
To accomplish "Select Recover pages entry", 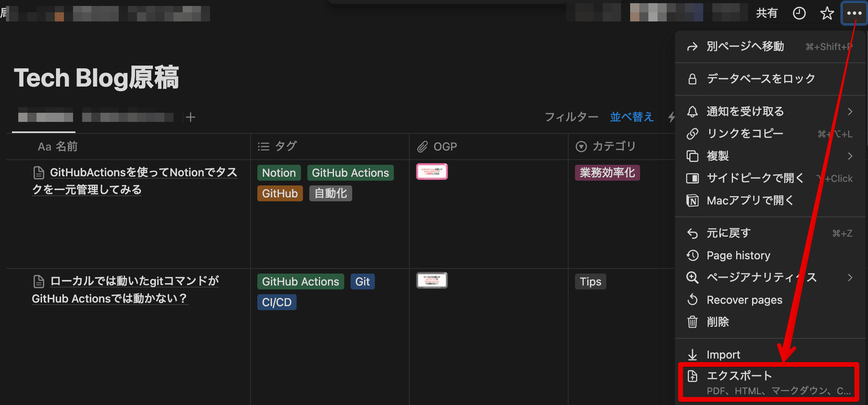I will pos(770,300).
